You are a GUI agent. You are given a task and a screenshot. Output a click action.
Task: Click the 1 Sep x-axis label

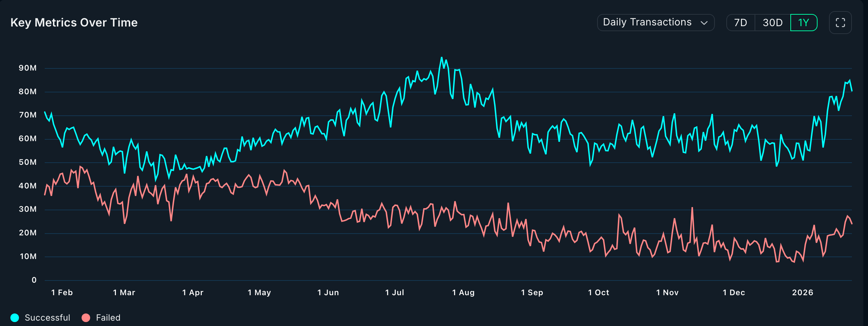[x=532, y=293]
